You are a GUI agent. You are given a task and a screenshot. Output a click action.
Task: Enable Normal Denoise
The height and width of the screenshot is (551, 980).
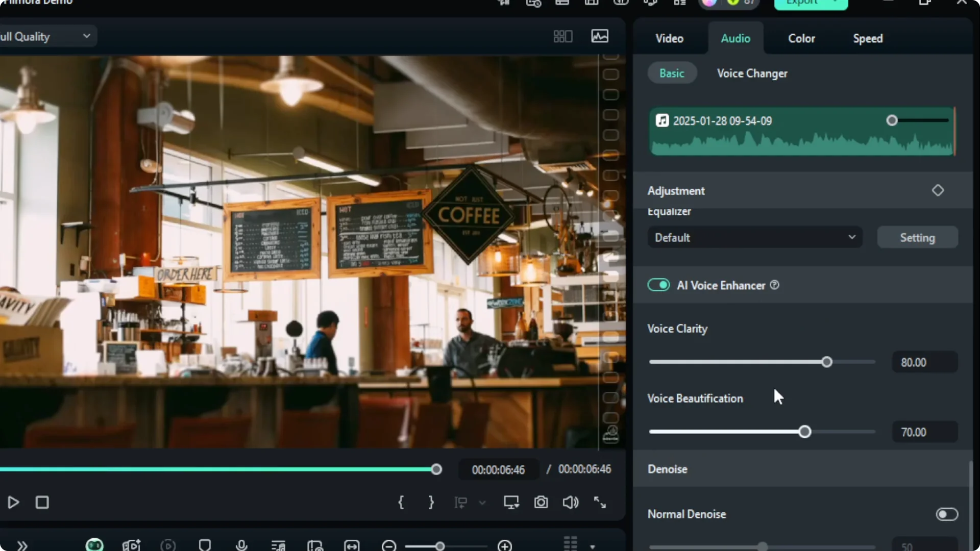pos(946,514)
